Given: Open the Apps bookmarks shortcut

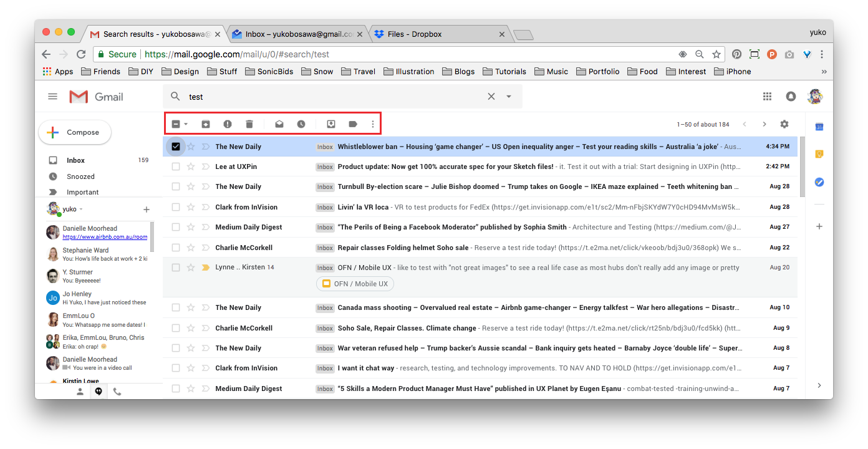Looking at the screenshot, I should point(58,72).
